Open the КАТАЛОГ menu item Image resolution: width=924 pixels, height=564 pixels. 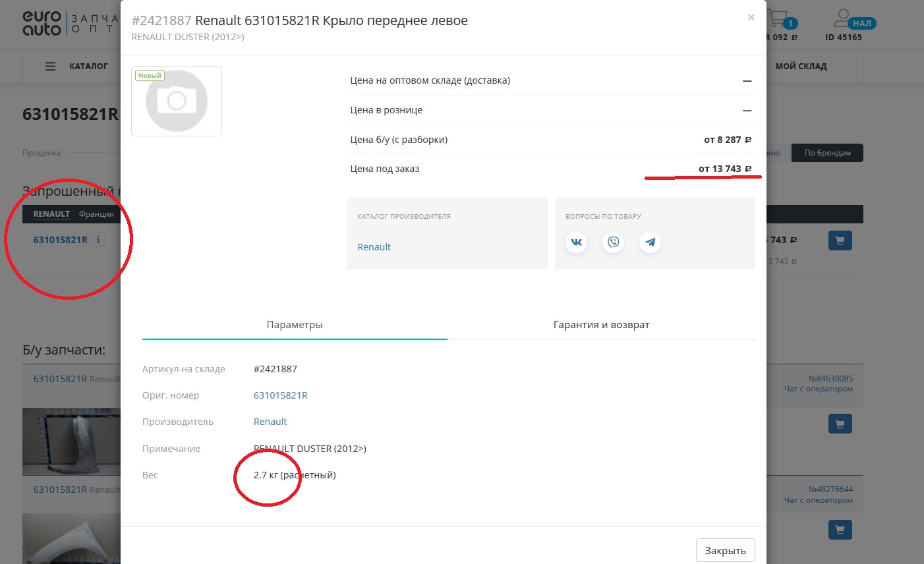tap(88, 67)
